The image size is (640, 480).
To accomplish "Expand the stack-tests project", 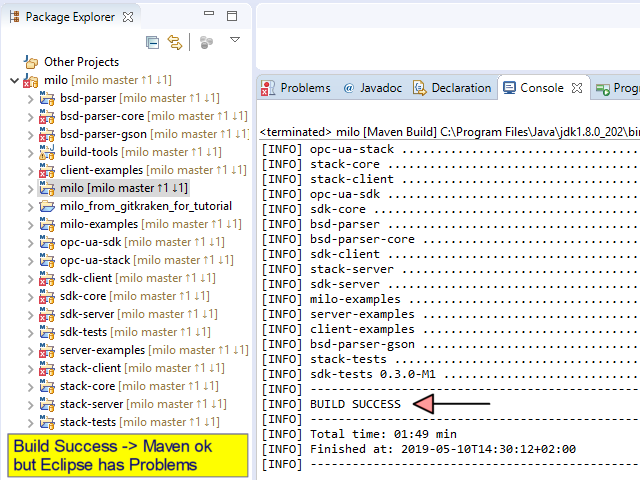I will click(30, 422).
